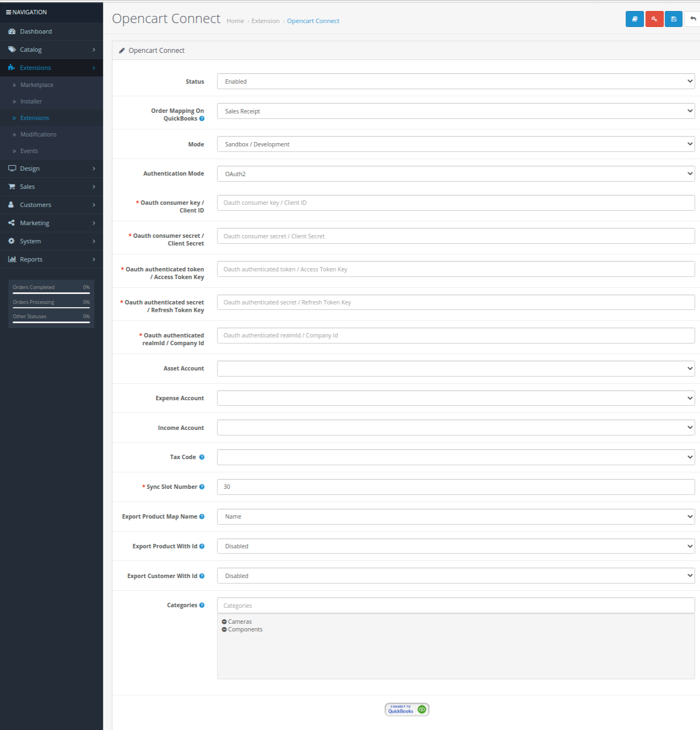Expand the System menu chevron

[x=94, y=241]
